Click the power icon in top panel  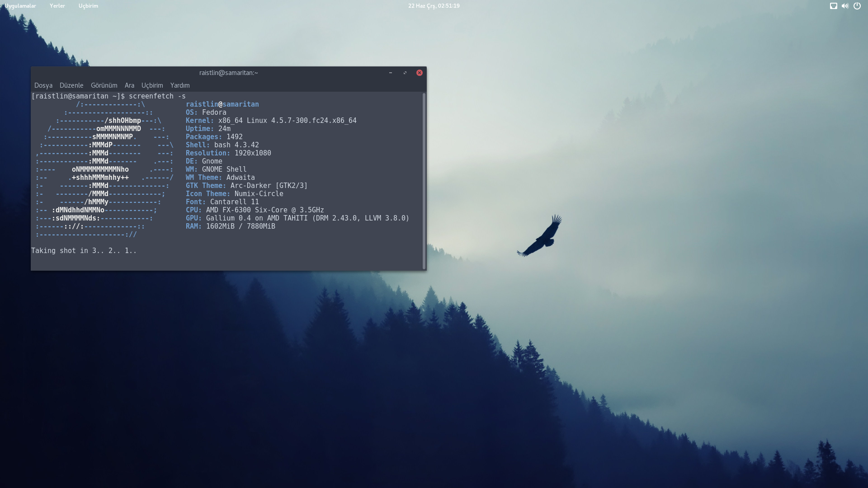[x=857, y=6]
